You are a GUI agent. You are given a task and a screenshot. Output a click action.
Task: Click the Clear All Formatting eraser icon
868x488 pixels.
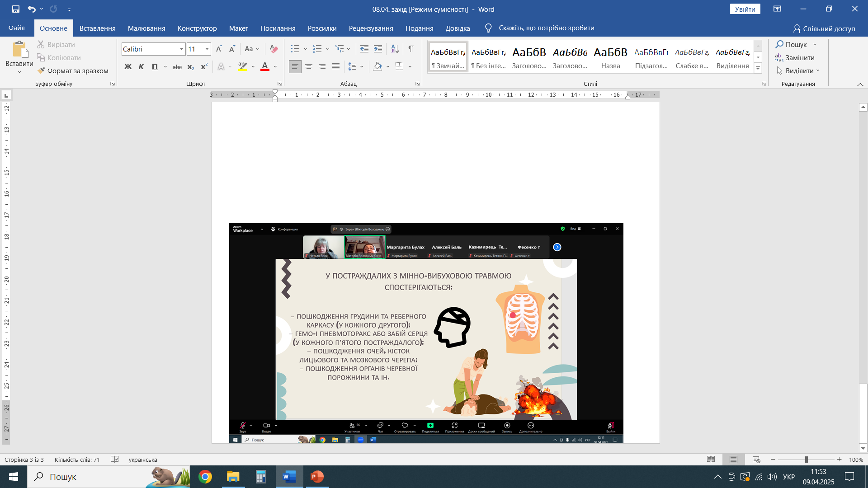pyautogui.click(x=274, y=49)
